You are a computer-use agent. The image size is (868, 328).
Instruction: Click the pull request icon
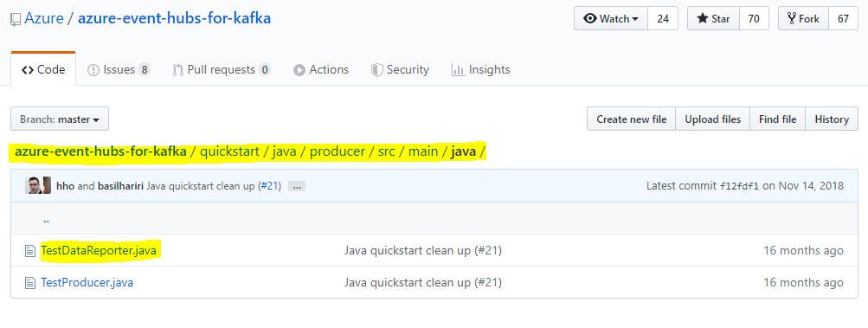pos(177,70)
